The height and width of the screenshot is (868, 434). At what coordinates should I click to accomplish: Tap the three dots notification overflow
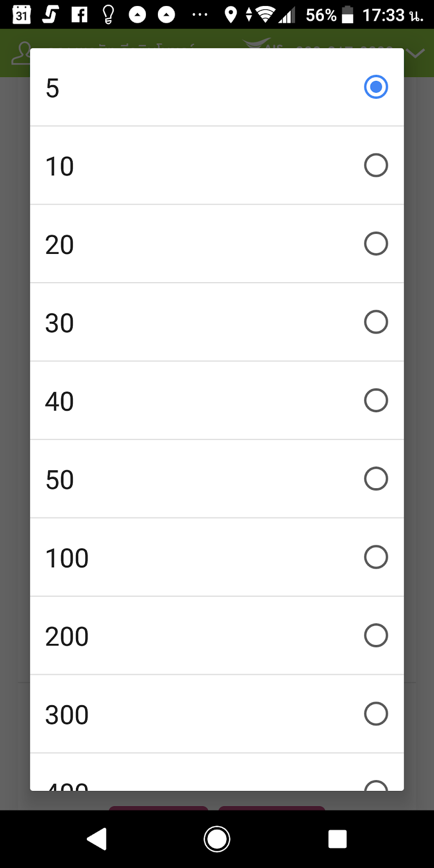200,15
